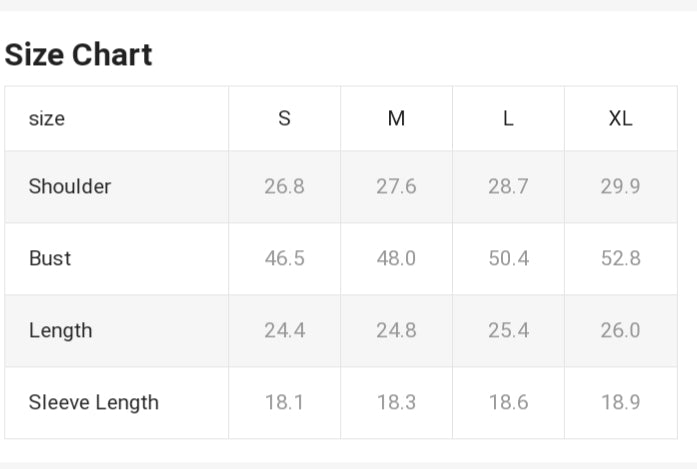
Task: Select the Shoulder value 29.9
Action: 620,186
